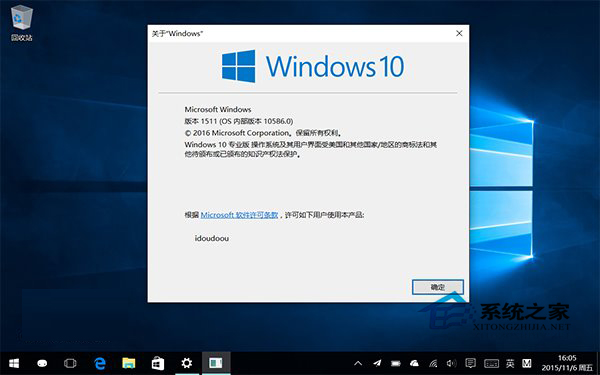Show hidden tray icons

(x=358, y=364)
